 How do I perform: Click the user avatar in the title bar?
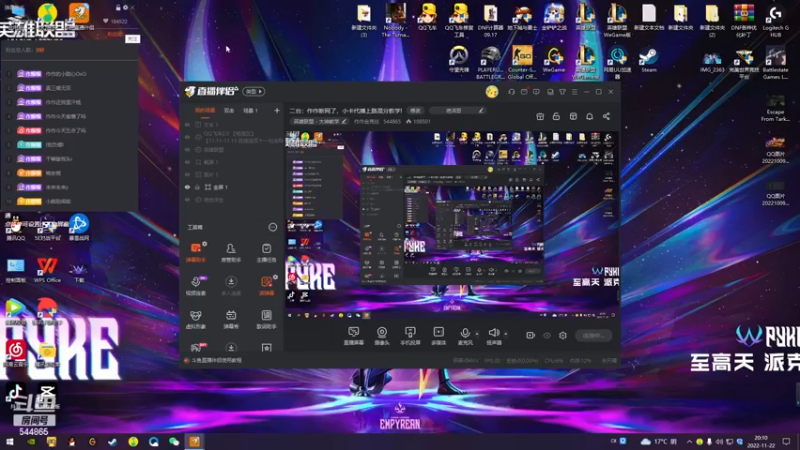click(x=492, y=92)
